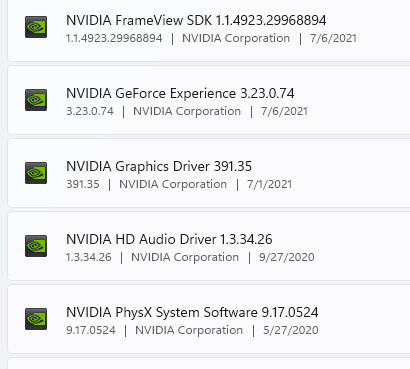Viewport: 410px width, 369px height.
Task: Select the NVIDIA Graphics Driver 391.35 title
Action: point(159,166)
